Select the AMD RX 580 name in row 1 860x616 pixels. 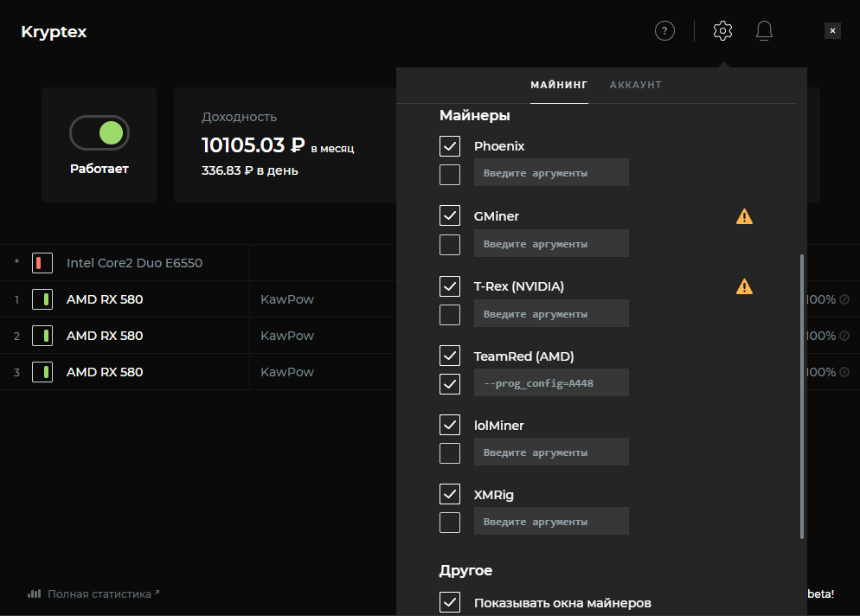point(105,299)
